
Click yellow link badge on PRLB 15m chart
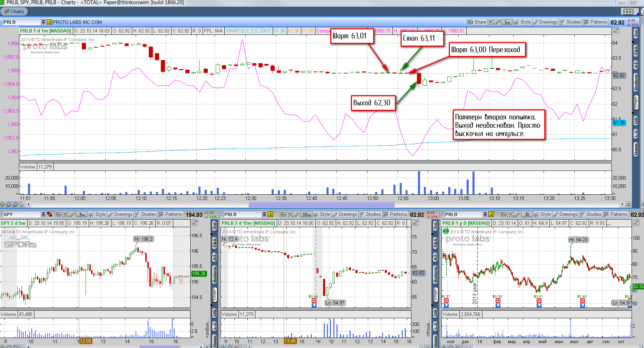tap(270, 214)
